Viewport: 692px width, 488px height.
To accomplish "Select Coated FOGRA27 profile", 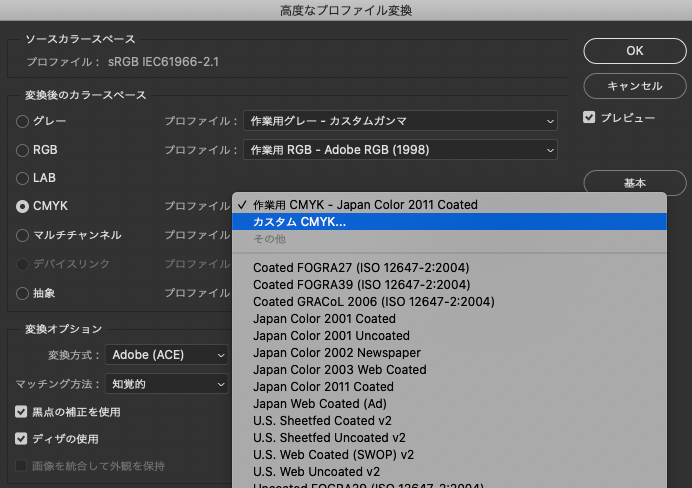I will point(449,268).
